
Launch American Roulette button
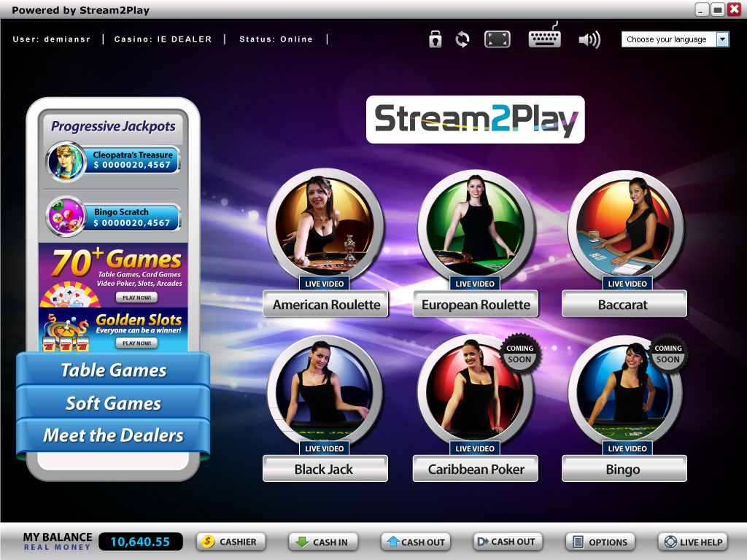point(326,304)
